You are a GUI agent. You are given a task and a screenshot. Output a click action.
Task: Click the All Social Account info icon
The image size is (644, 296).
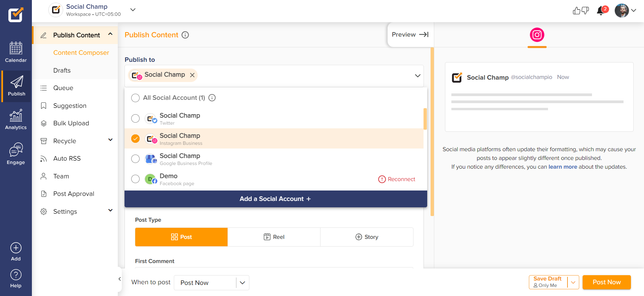point(212,98)
